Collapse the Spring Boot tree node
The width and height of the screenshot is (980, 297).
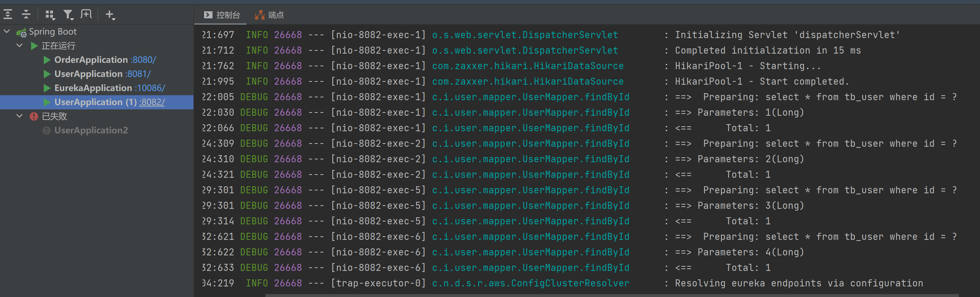tap(7, 31)
